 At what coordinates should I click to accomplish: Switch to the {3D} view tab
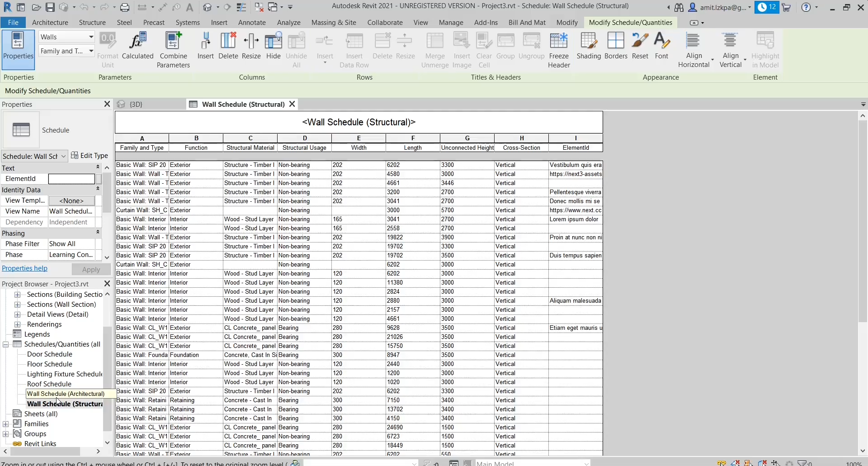tap(136, 104)
